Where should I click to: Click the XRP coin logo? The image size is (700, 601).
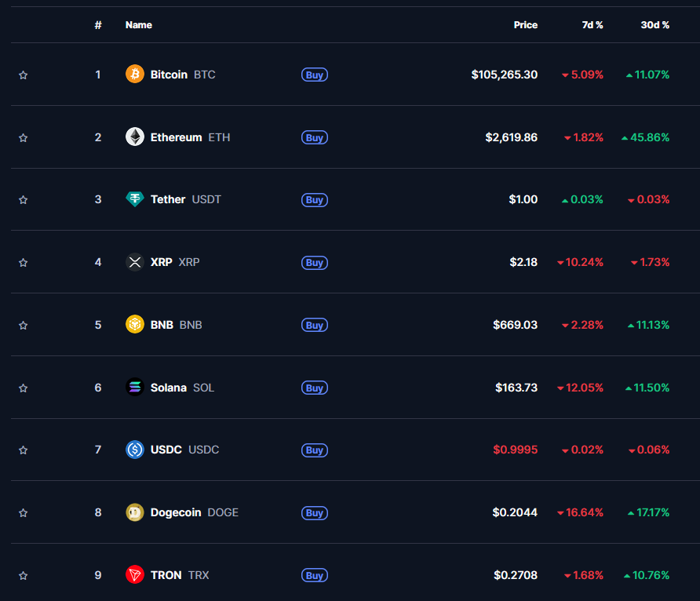134,262
